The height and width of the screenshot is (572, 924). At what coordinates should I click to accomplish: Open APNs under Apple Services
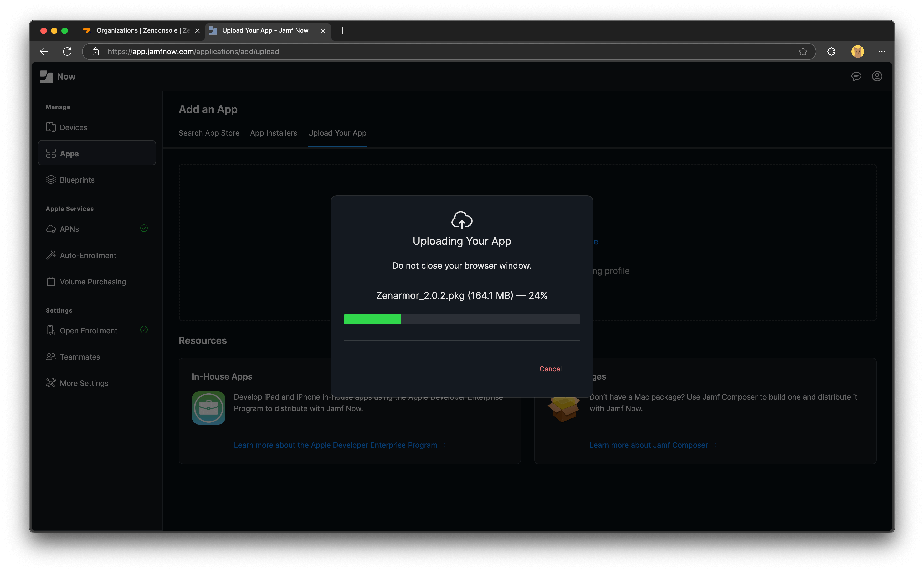pos(69,229)
